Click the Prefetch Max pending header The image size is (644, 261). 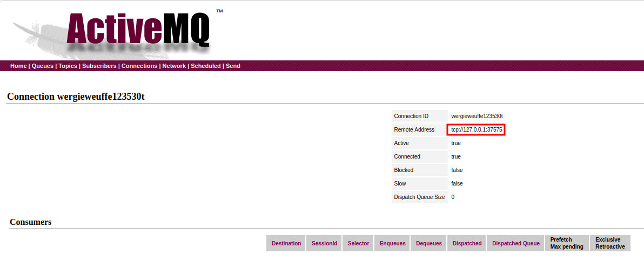(x=567, y=243)
